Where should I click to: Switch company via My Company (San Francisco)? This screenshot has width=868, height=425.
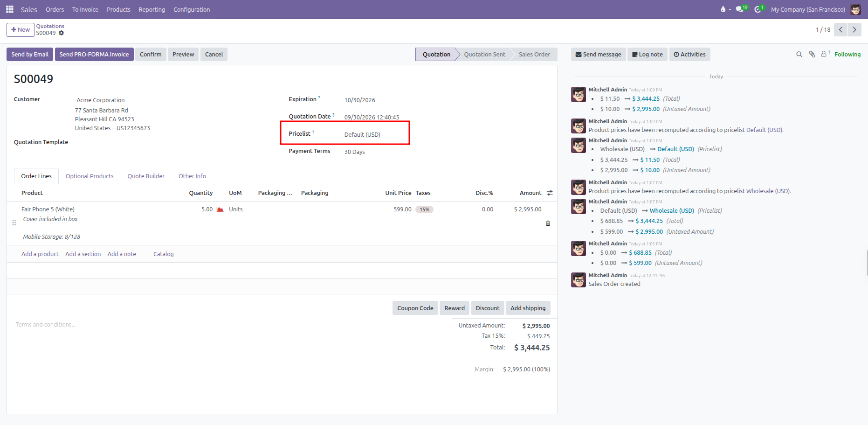pos(808,9)
